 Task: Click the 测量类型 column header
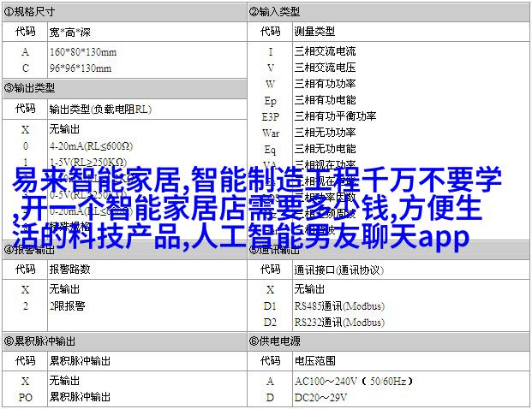click(314, 32)
